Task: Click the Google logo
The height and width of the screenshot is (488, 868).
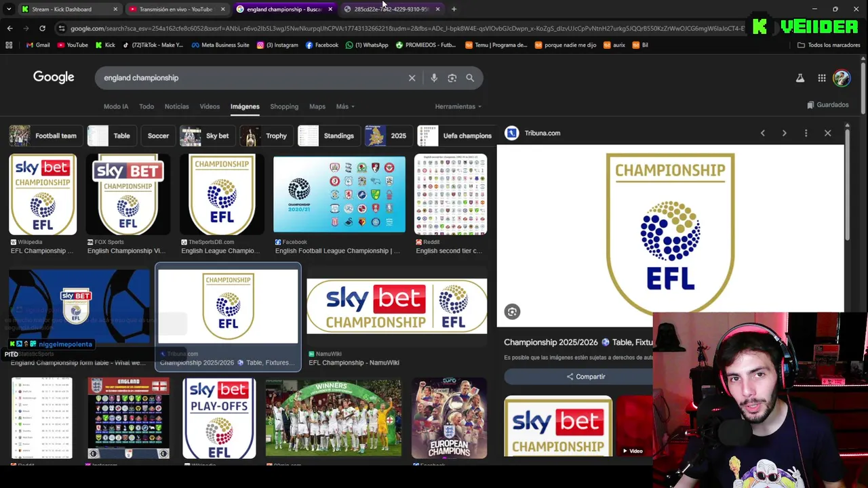Action: tap(54, 77)
